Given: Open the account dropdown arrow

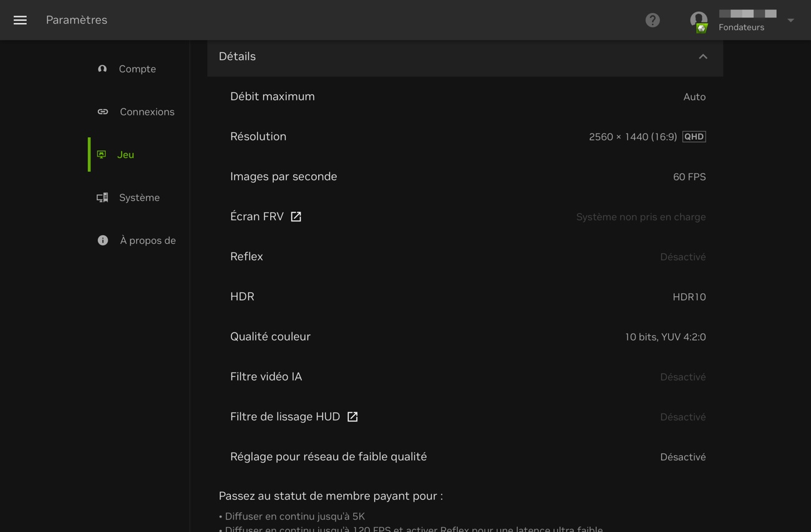Looking at the screenshot, I should click(x=790, y=20).
